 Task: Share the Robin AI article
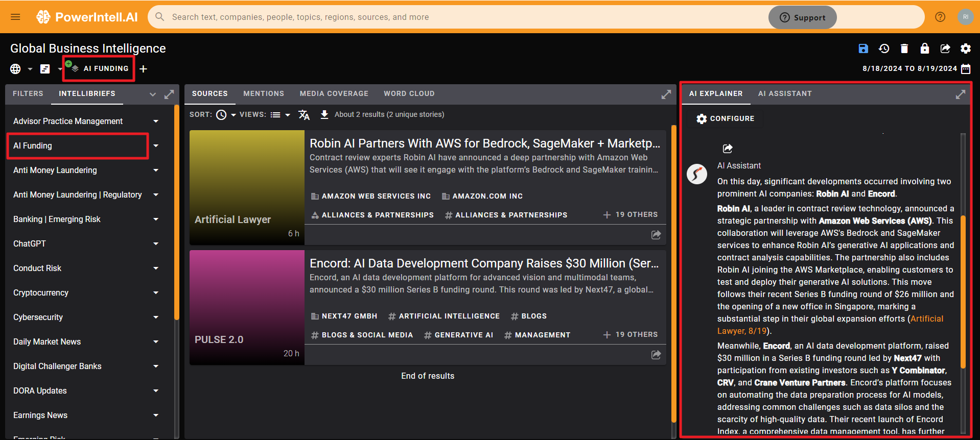tap(656, 235)
